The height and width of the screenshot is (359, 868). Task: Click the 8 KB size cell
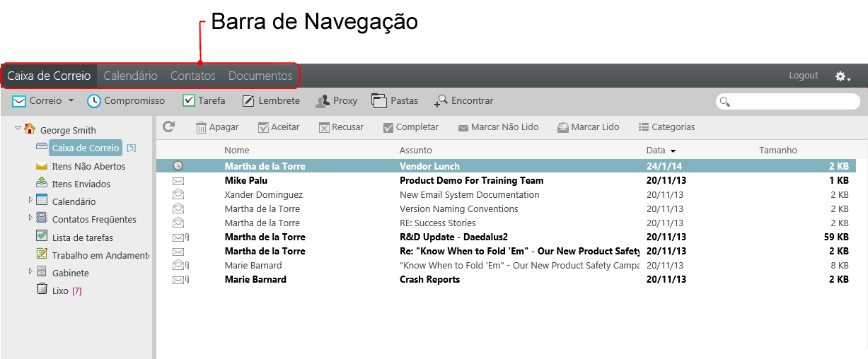pos(840,265)
